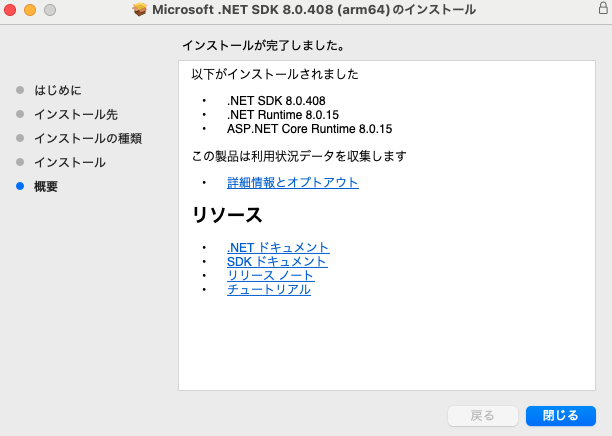Visit the チュートリアル link
This screenshot has height=436, width=612.
coord(269,289)
